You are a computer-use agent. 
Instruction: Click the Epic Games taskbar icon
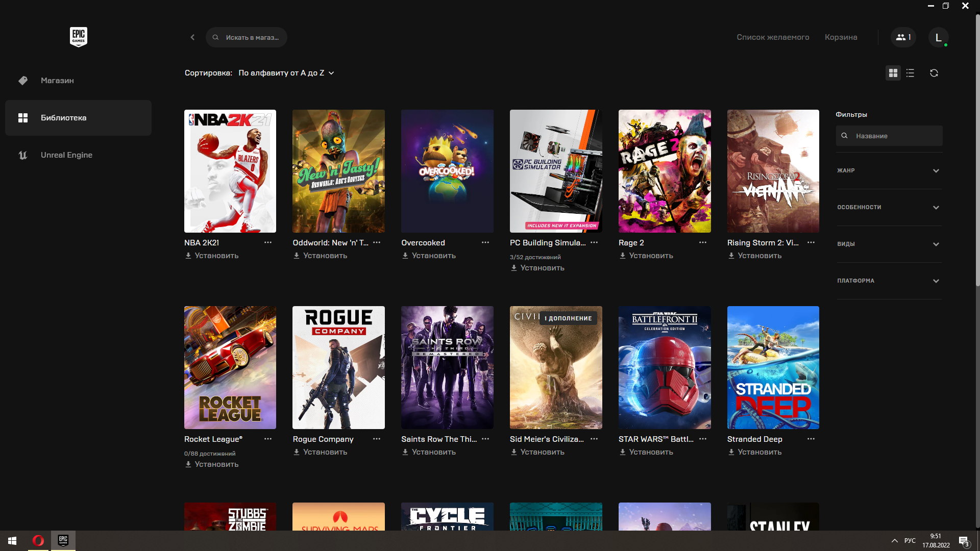pyautogui.click(x=63, y=540)
